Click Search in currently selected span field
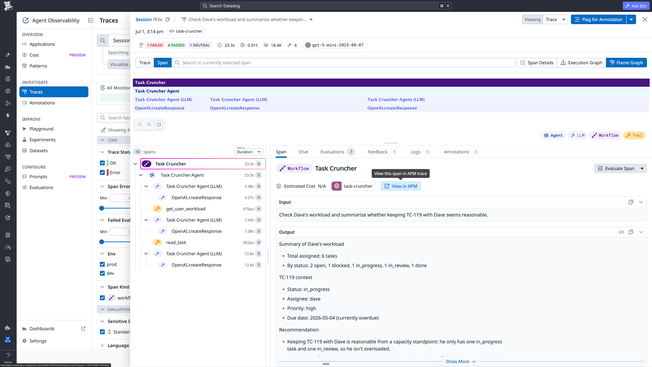Screen dimensions: 652x367 [x=343, y=63]
